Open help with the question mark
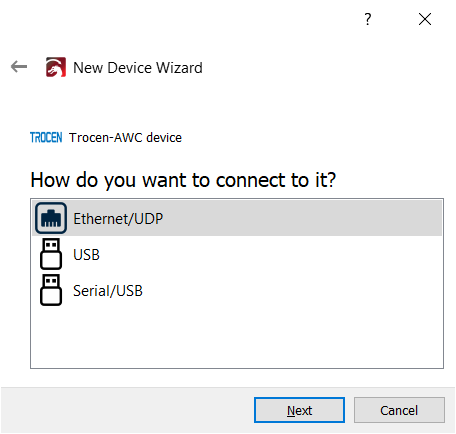456x434 pixels. coord(368,19)
